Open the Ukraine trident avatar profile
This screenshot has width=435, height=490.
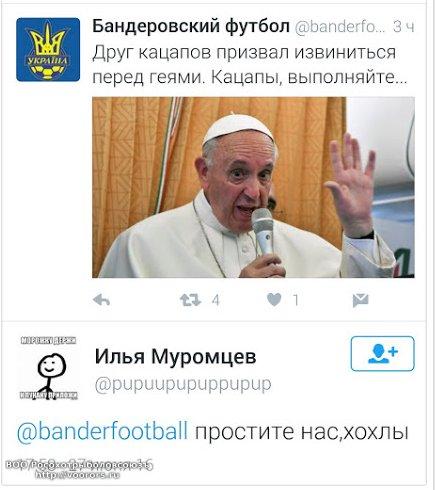(x=48, y=50)
